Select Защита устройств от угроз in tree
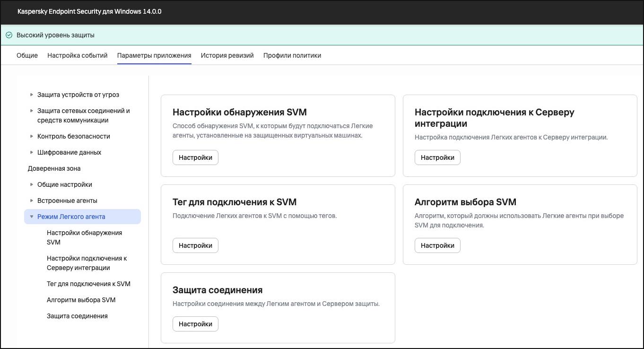Screen dimensions: 644x349 click(x=78, y=95)
